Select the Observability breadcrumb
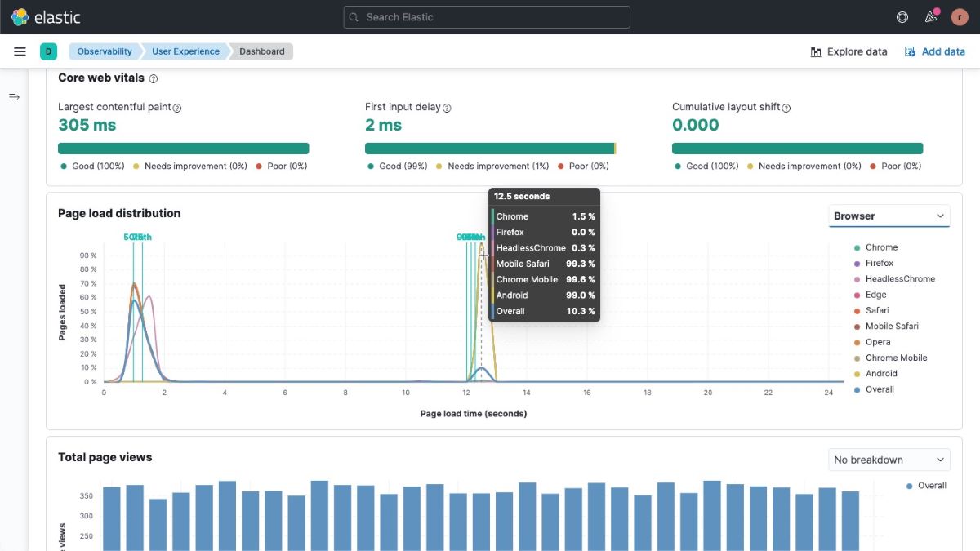This screenshot has width=980, height=551. (104, 51)
